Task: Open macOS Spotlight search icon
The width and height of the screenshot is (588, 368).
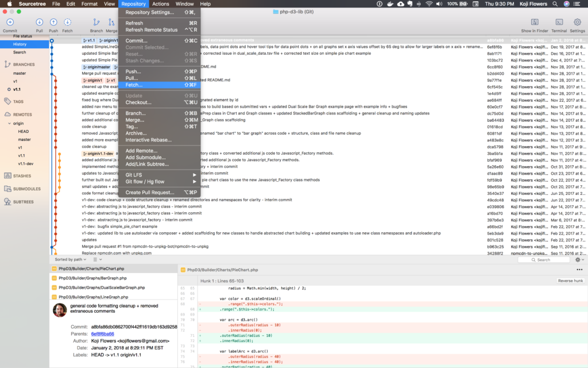Action: tap(555, 4)
